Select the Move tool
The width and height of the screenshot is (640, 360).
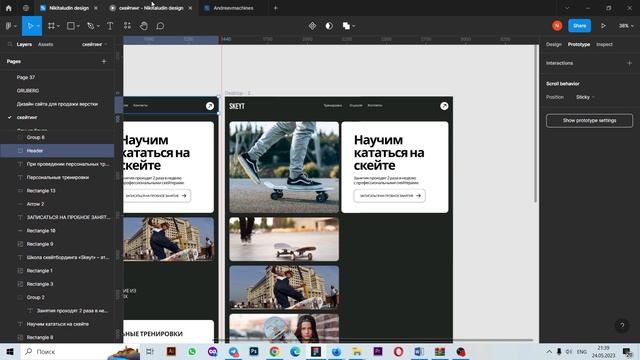(x=30, y=26)
